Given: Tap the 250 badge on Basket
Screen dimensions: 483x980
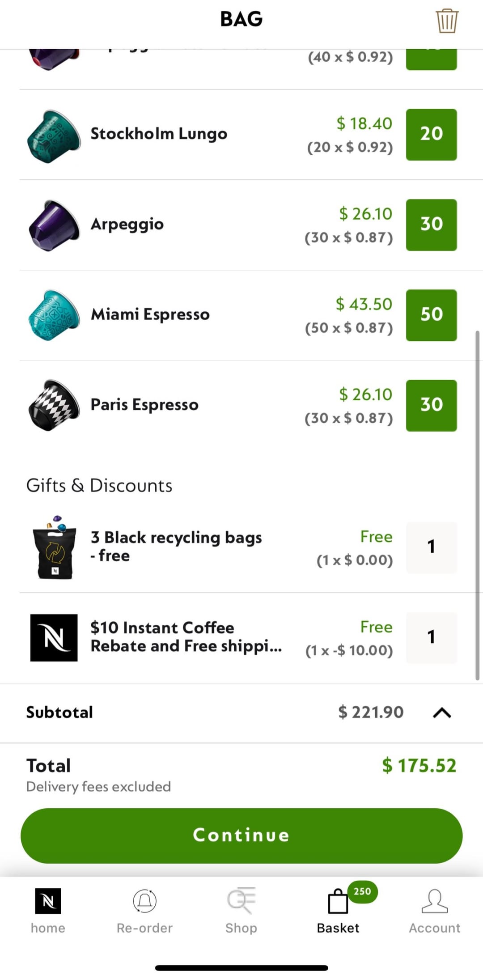Looking at the screenshot, I should pos(362,891).
